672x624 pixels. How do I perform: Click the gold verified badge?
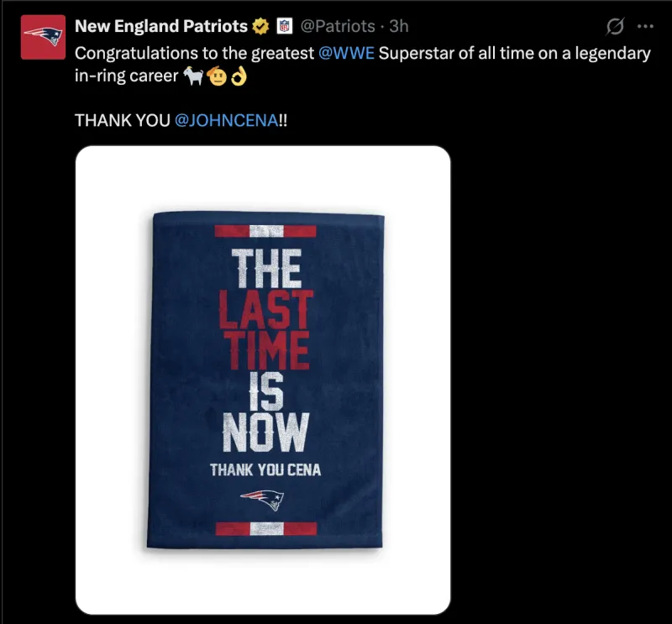(260, 27)
